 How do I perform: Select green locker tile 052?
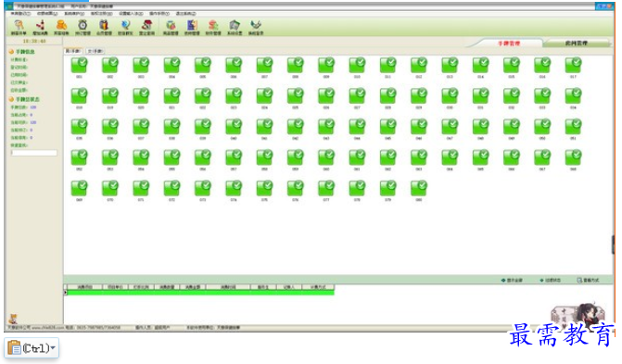pyautogui.click(x=80, y=157)
